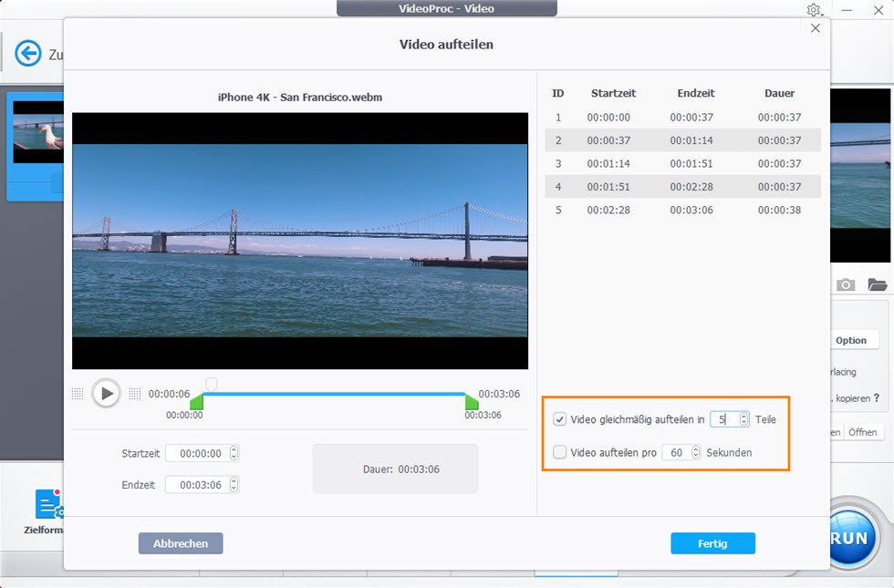Open the settings gear menu
The image size is (894, 588).
click(x=813, y=10)
